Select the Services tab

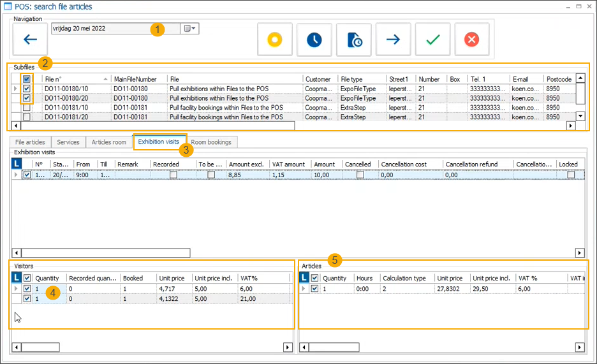pyautogui.click(x=68, y=142)
